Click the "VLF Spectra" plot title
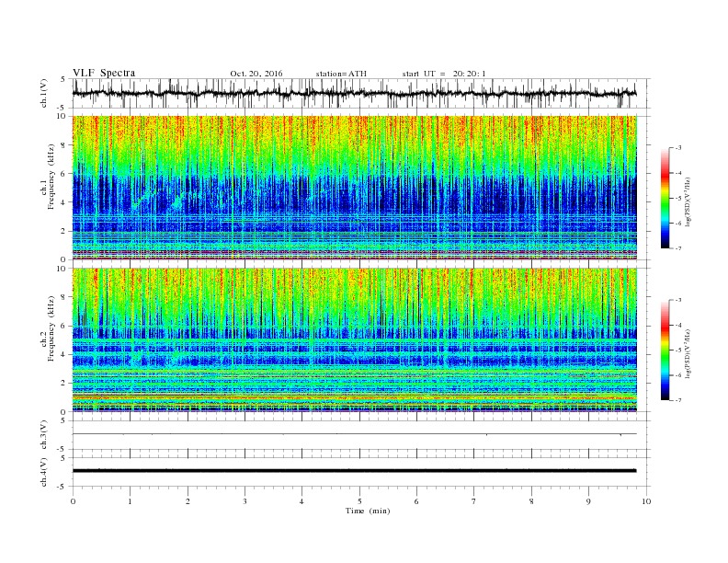The image size is (728, 563). (104, 73)
